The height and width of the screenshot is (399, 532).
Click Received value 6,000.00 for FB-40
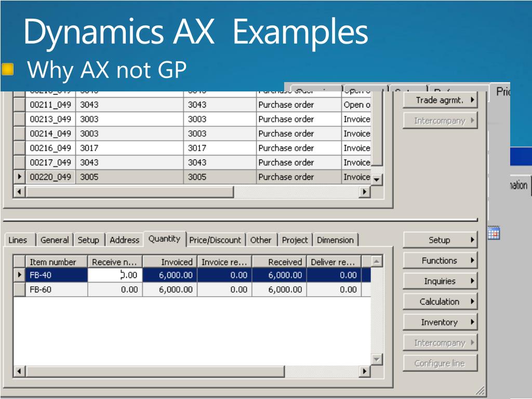click(x=280, y=275)
